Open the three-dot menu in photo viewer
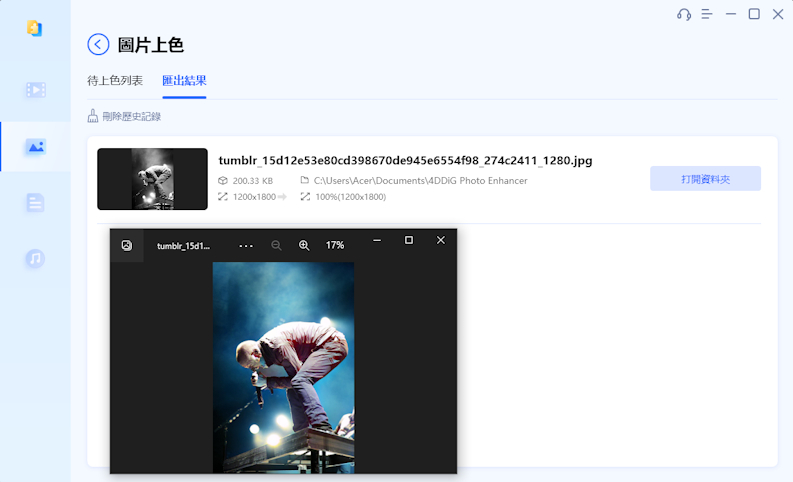The height and width of the screenshot is (482, 793). click(246, 246)
